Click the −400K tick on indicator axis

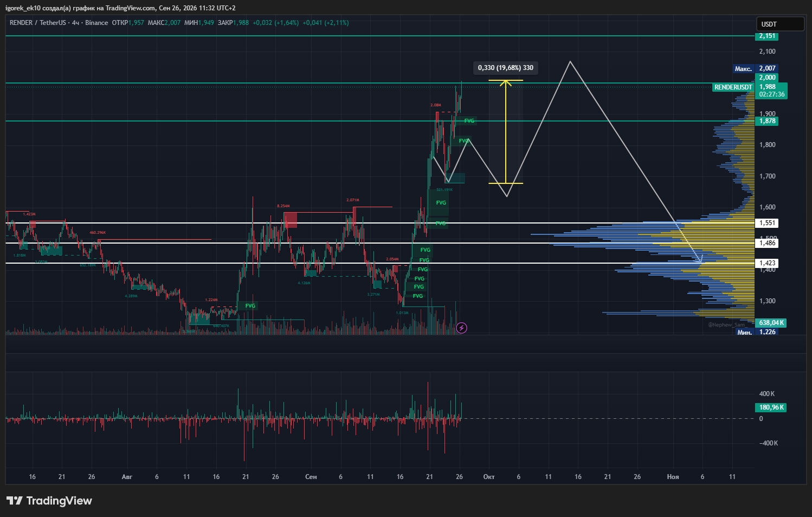768,443
